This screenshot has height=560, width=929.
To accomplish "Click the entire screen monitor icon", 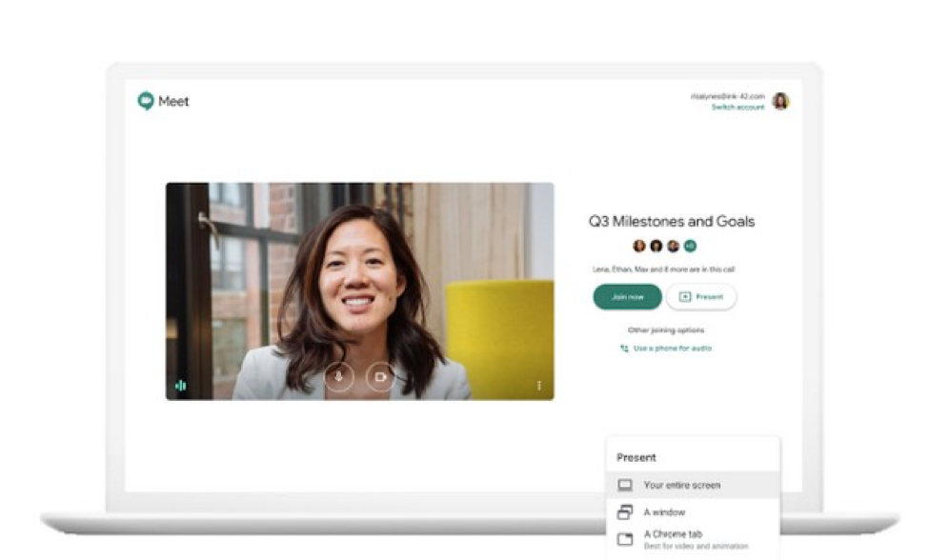I will [625, 486].
